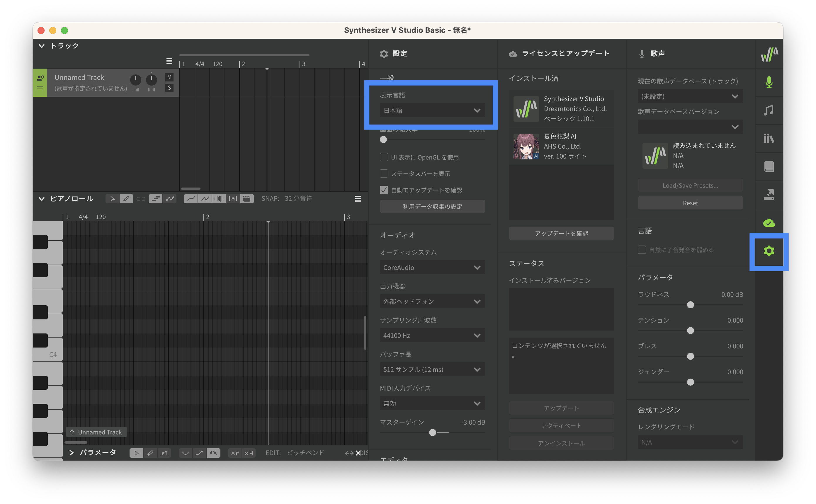Click the マスターゲイン slider handle
Screen dimensions: 816x504
[432, 432]
